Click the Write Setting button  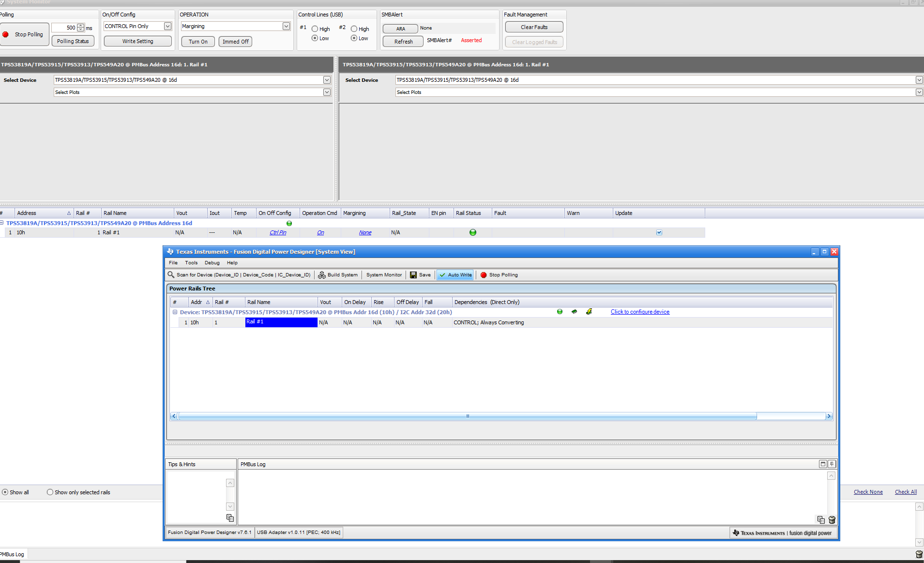(138, 41)
